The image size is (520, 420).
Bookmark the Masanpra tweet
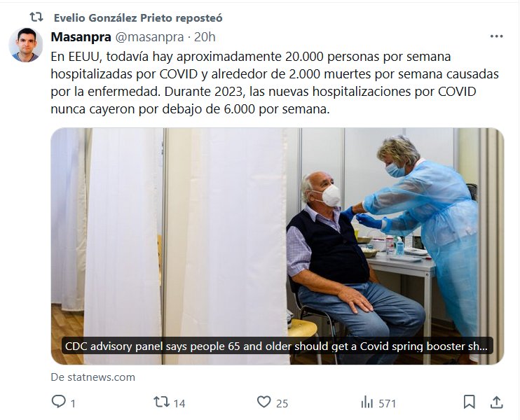coord(470,402)
